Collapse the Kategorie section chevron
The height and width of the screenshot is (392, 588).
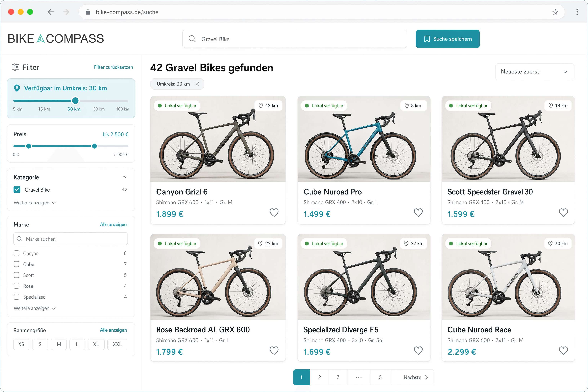pos(124,177)
